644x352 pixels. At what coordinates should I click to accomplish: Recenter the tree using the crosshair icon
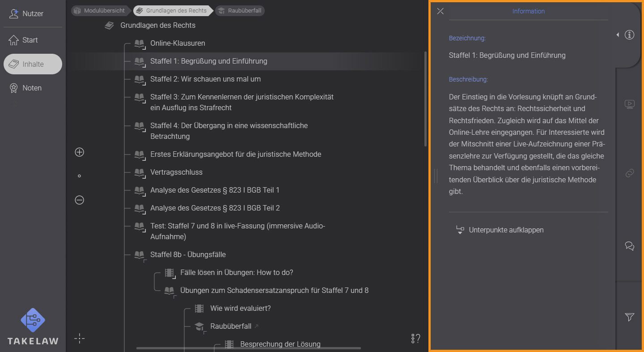point(79,339)
